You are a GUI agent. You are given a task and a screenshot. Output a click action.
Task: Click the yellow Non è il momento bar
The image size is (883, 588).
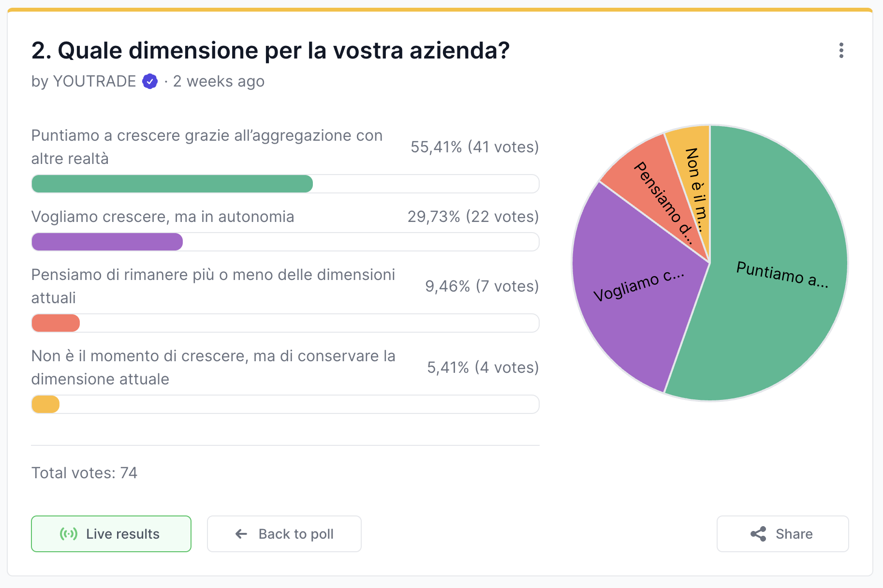pyautogui.click(x=45, y=404)
